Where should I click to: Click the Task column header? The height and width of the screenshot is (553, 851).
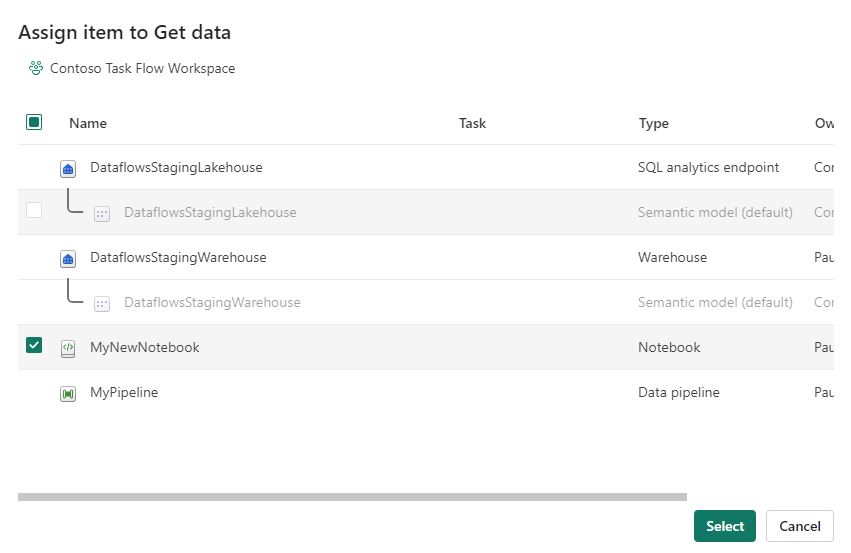coord(472,123)
